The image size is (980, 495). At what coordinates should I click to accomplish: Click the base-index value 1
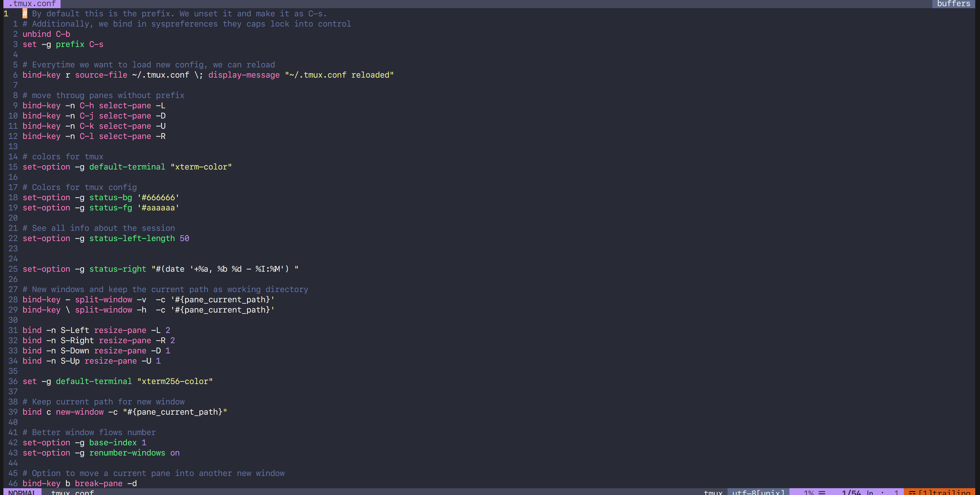(x=144, y=443)
